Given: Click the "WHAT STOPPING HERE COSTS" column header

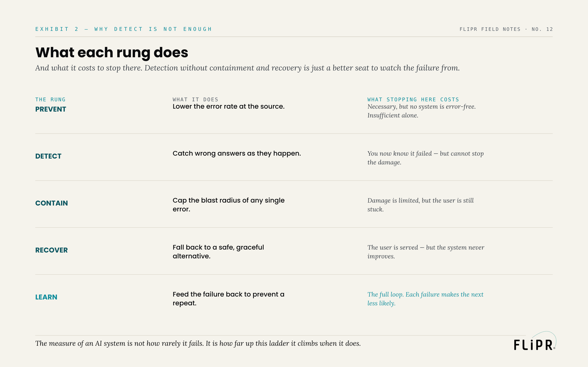Looking at the screenshot, I should [x=413, y=99].
